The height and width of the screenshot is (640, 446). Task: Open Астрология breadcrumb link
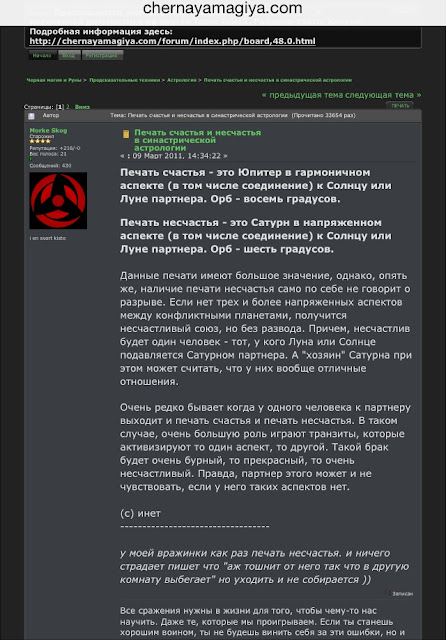pyautogui.click(x=182, y=80)
